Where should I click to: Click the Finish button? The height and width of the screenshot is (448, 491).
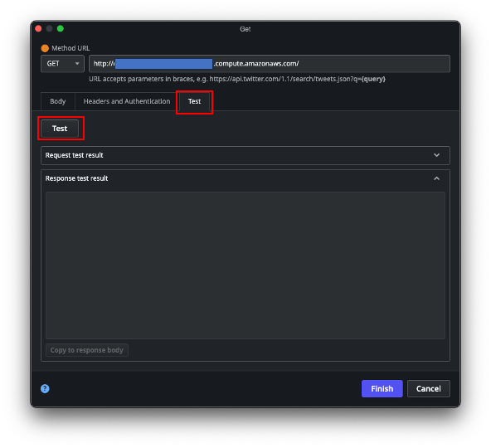(x=382, y=388)
